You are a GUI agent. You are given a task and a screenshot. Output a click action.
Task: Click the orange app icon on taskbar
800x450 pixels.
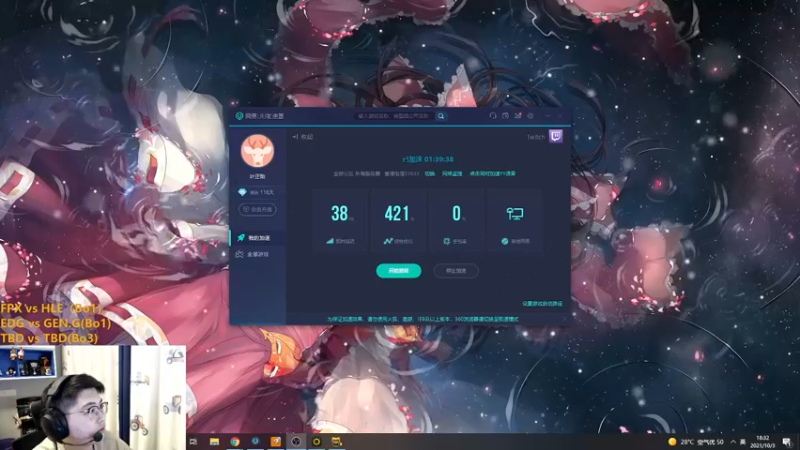[x=276, y=442]
